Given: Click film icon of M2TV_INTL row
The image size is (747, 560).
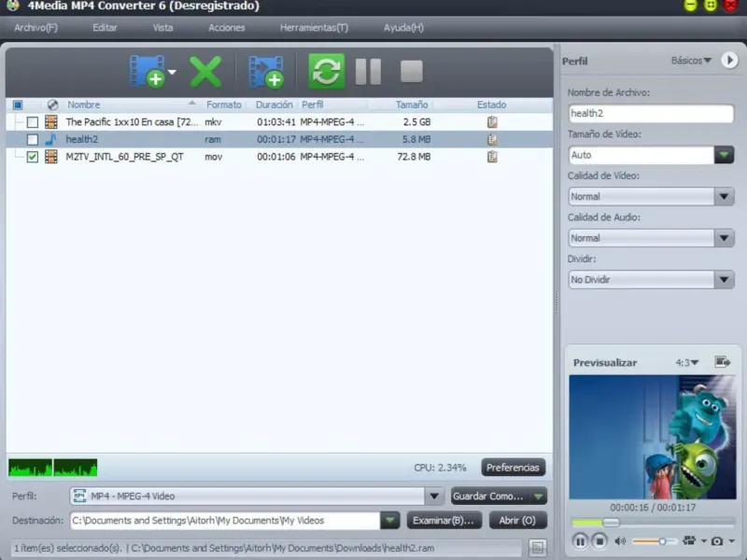Looking at the screenshot, I should pyautogui.click(x=51, y=156).
